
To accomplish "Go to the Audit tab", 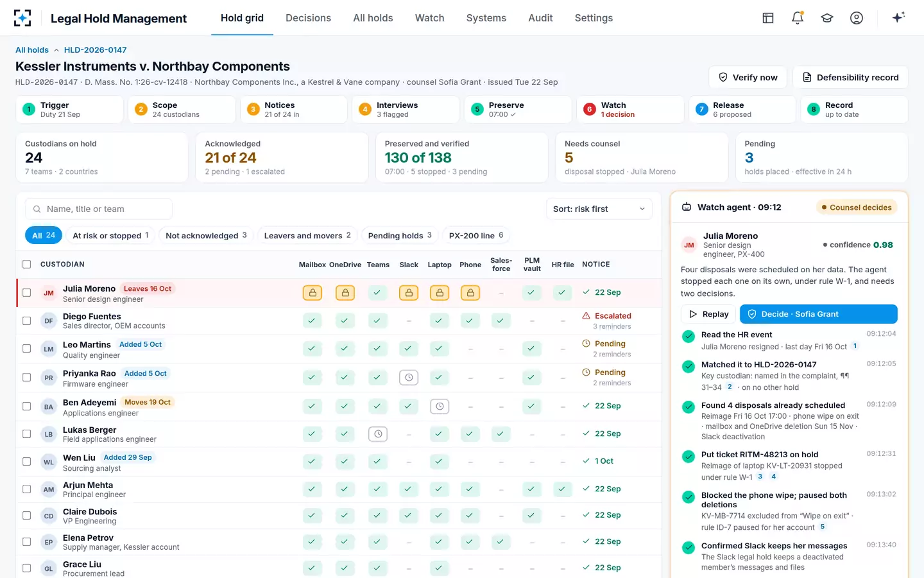I will [x=540, y=18].
